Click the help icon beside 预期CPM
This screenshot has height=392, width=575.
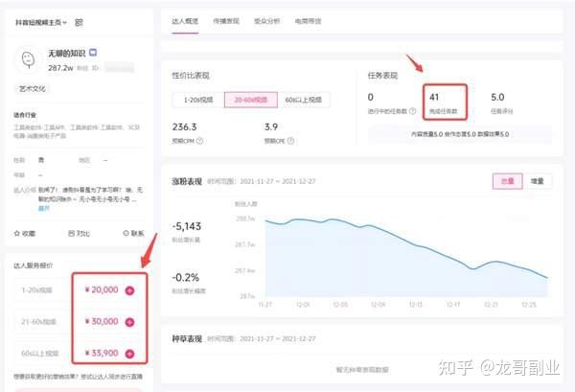pyautogui.click(x=200, y=141)
